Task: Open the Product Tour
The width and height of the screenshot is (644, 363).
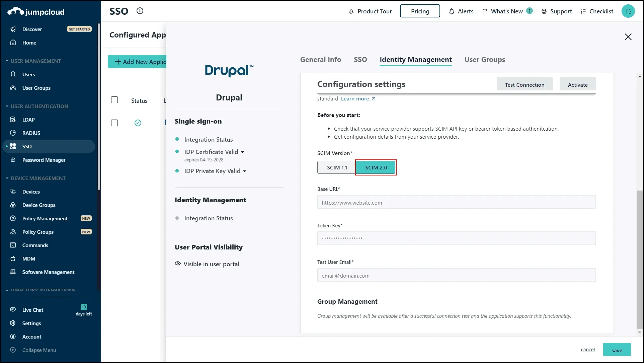Action: [370, 11]
